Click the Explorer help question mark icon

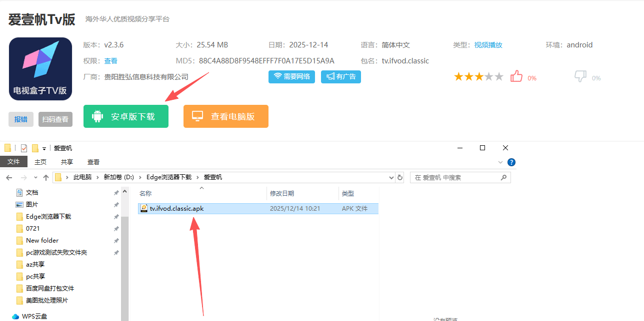tap(511, 162)
